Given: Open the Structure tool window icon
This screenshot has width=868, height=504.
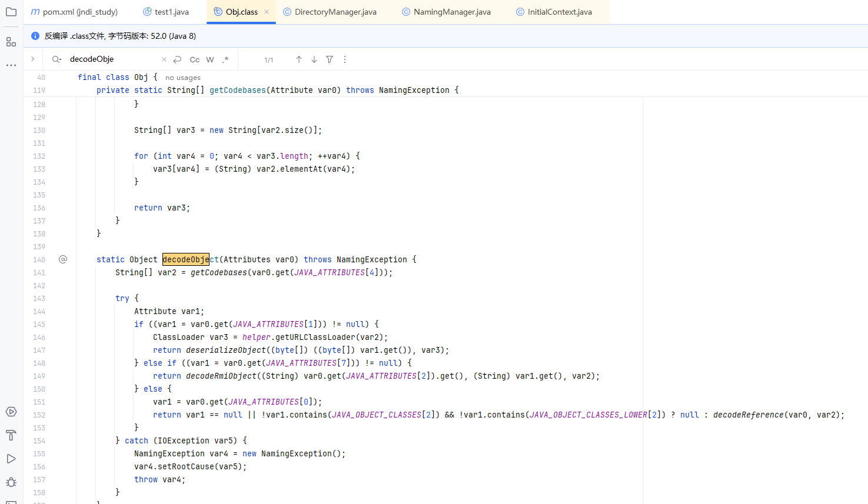Looking at the screenshot, I should [x=11, y=42].
